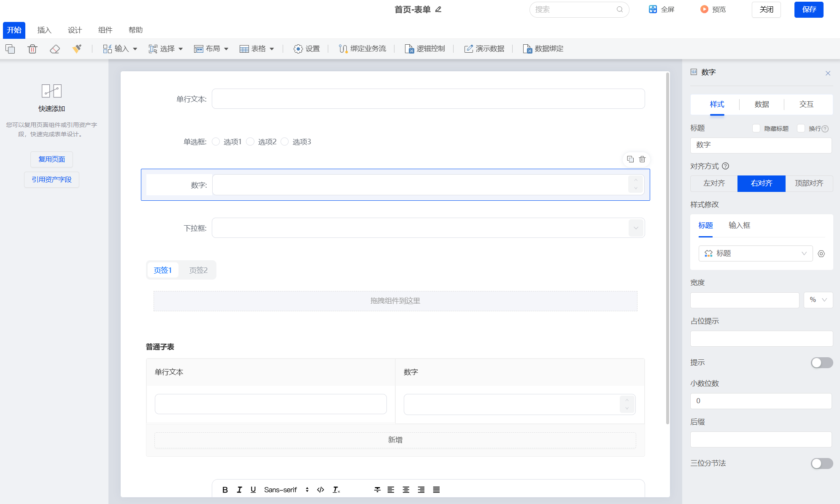Screen dimensions: 840x504
Task: Click the code block icon
Action: coord(321,490)
